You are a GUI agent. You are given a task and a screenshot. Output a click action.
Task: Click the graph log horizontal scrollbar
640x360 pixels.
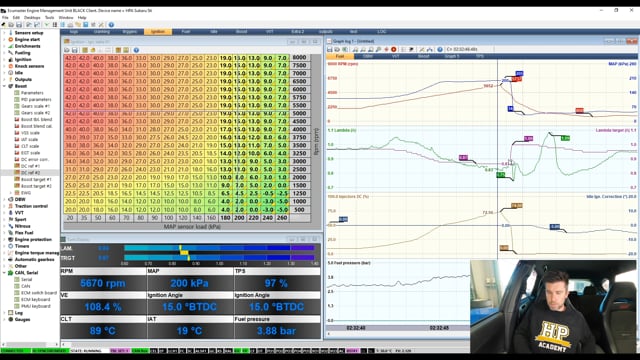coord(398,333)
